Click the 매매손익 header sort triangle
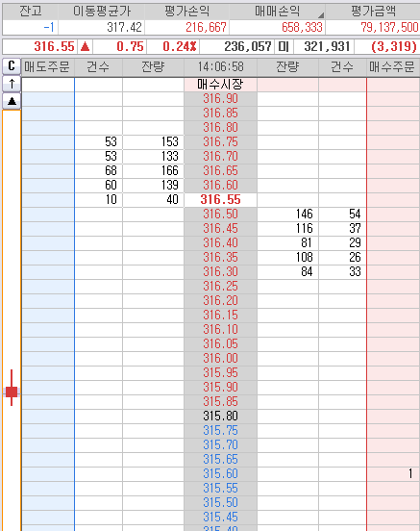 321,15
